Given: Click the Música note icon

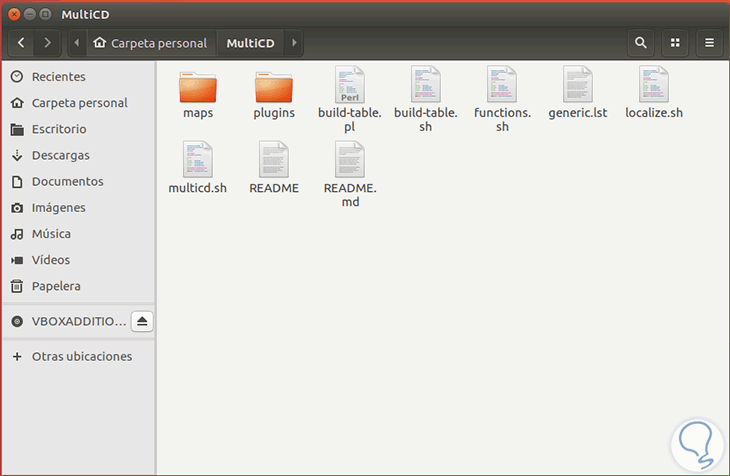Looking at the screenshot, I should 17,234.
